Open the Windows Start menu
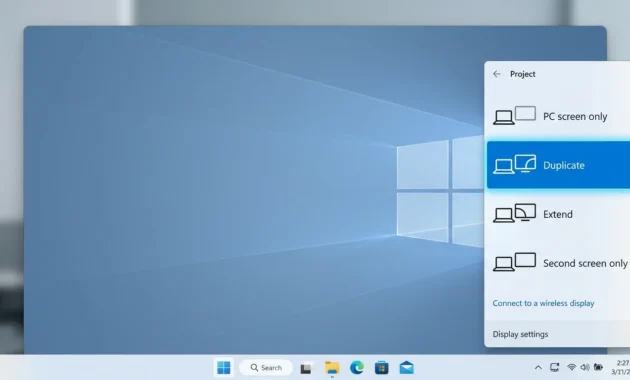 pyautogui.click(x=224, y=368)
